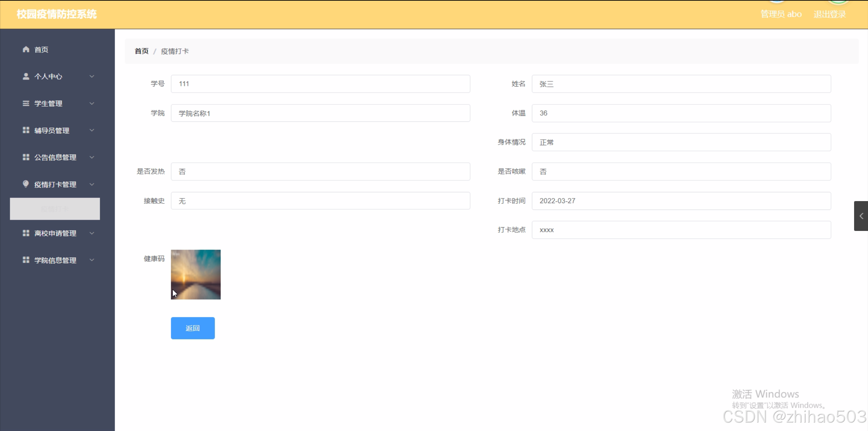
Task: Expand the 学院信息管理 chevron
Action: pyautogui.click(x=92, y=260)
